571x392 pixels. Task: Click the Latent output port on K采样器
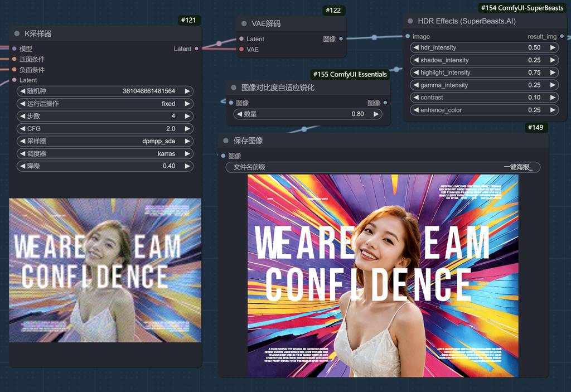[196, 49]
